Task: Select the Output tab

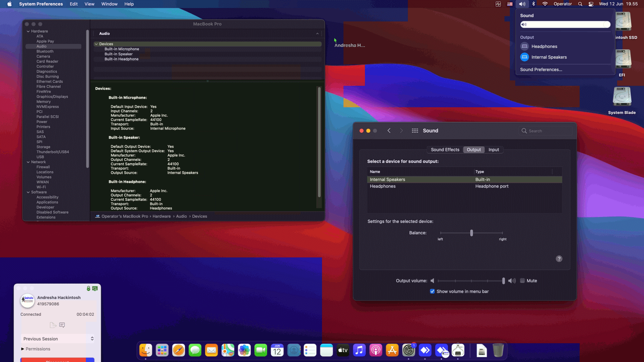Action: tap(474, 150)
